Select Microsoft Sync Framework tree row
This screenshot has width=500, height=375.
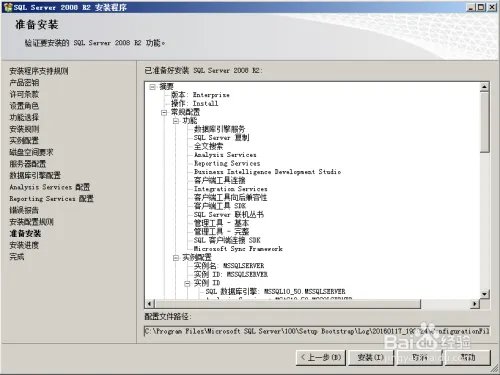click(x=238, y=249)
